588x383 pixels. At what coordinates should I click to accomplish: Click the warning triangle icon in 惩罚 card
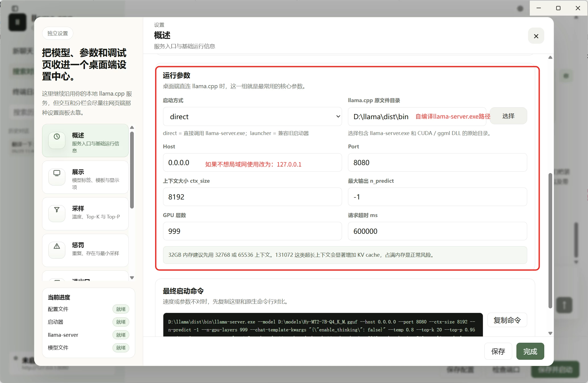57,246
